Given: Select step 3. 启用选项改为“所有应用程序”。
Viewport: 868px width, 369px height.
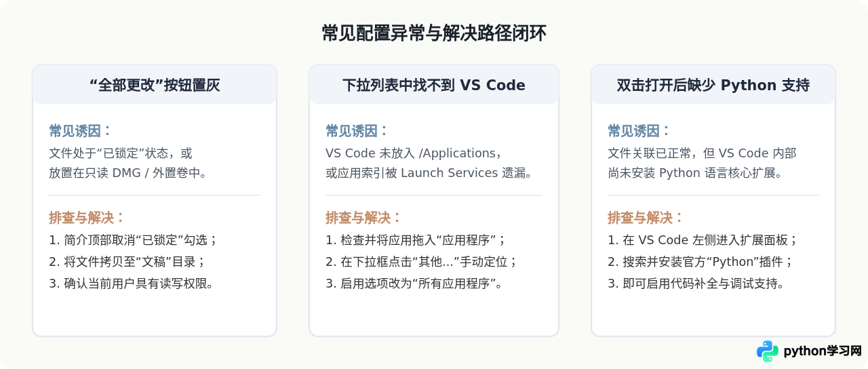Looking at the screenshot, I should click(x=414, y=284).
